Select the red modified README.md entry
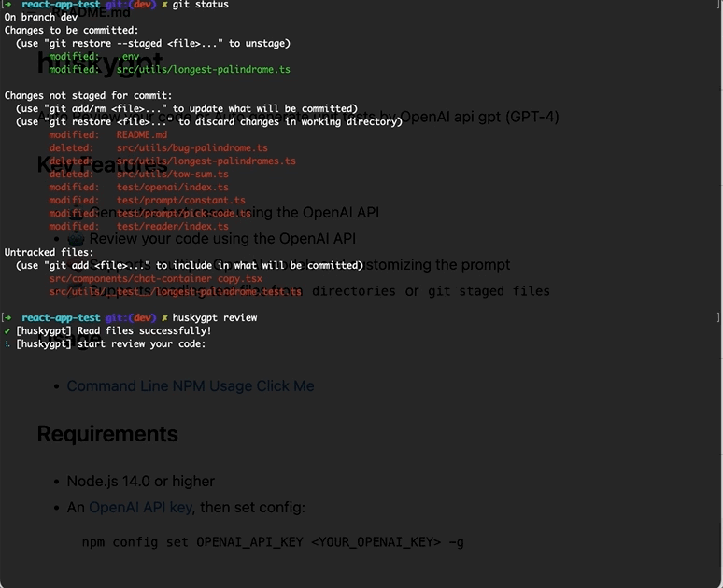Image resolution: width=723 pixels, height=588 pixels. tap(108, 135)
